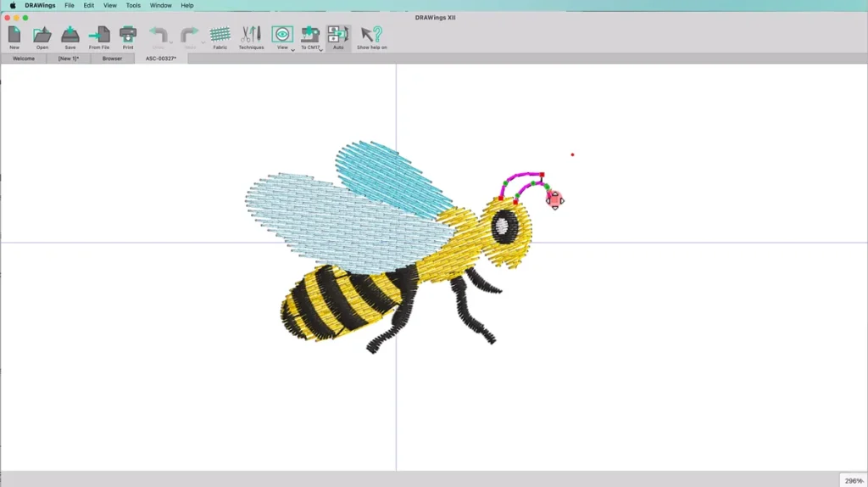Image resolution: width=868 pixels, height=487 pixels.
Task: Open the File menu
Action: point(70,6)
